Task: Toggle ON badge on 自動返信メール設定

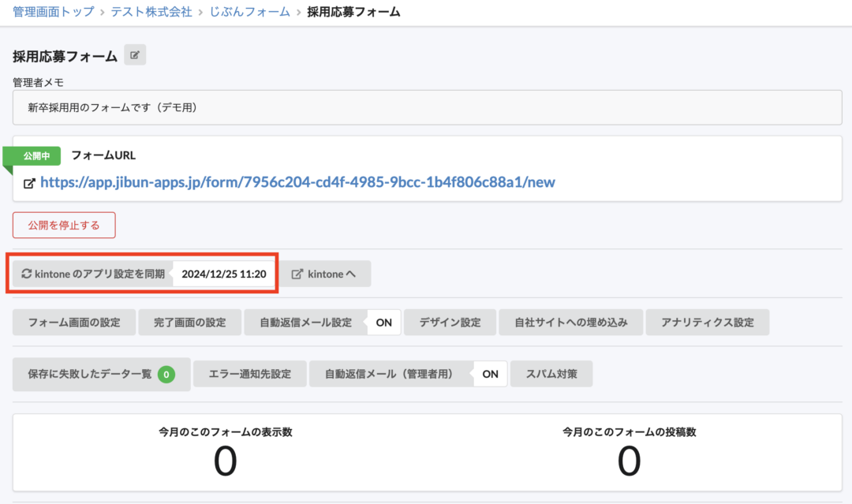Action: tap(385, 322)
